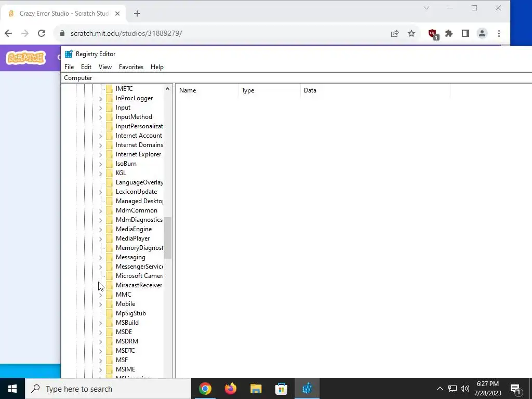This screenshot has width=532, height=399.
Task: Toggle the Chrome side panel icon
Action: tap(465, 33)
